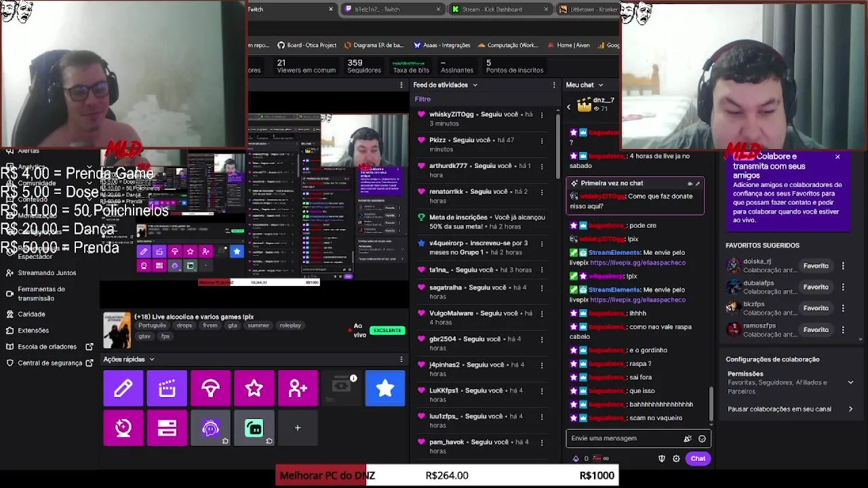
Task: Mark ramoszfps as Favorito
Action: 816,329
